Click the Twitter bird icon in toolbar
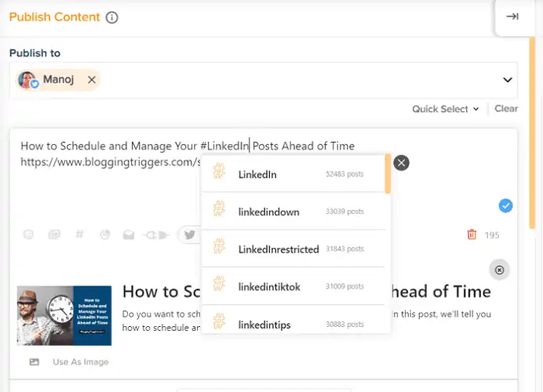Viewport: 543px width, 392px height. (190, 235)
